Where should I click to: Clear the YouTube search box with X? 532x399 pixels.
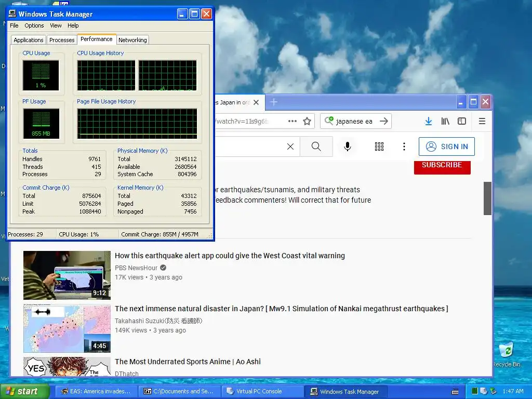click(290, 147)
